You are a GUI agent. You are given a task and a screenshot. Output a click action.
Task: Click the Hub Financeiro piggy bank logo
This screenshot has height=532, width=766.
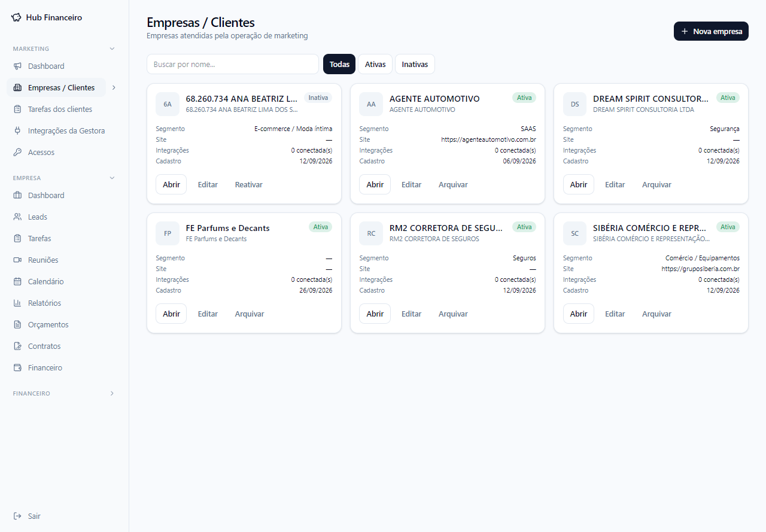[x=16, y=17]
